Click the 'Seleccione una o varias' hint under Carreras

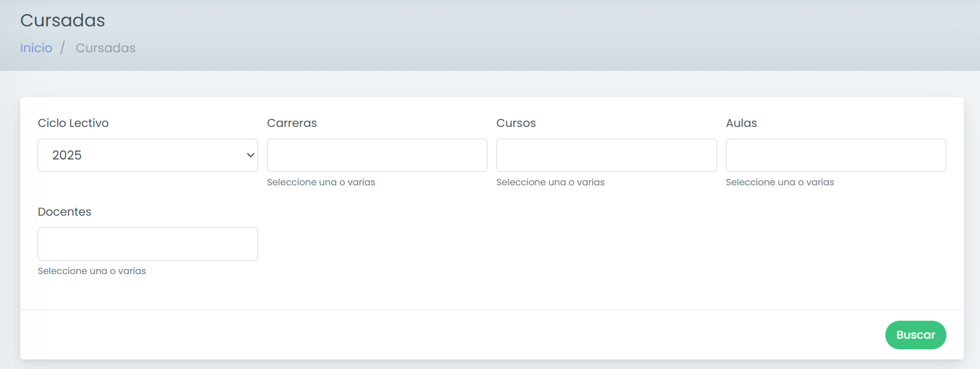click(321, 182)
